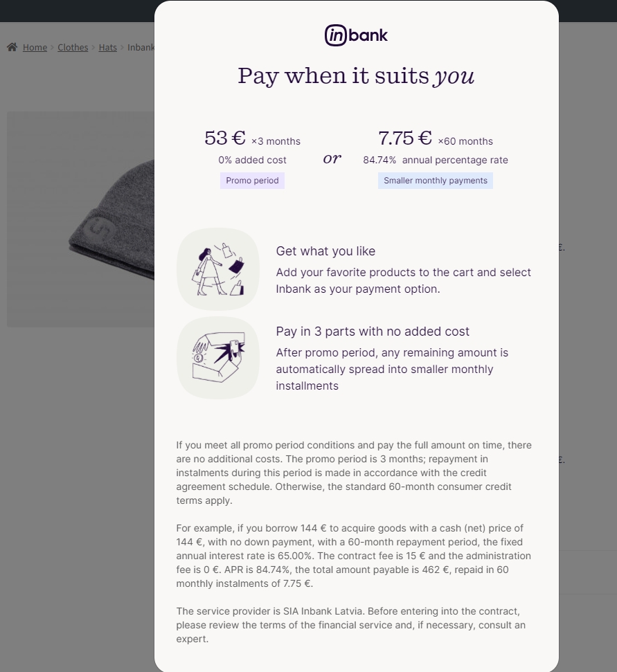This screenshot has height=672, width=617.
Task: Click "Pay in 3 parts with no added cost"
Action: coord(373,332)
